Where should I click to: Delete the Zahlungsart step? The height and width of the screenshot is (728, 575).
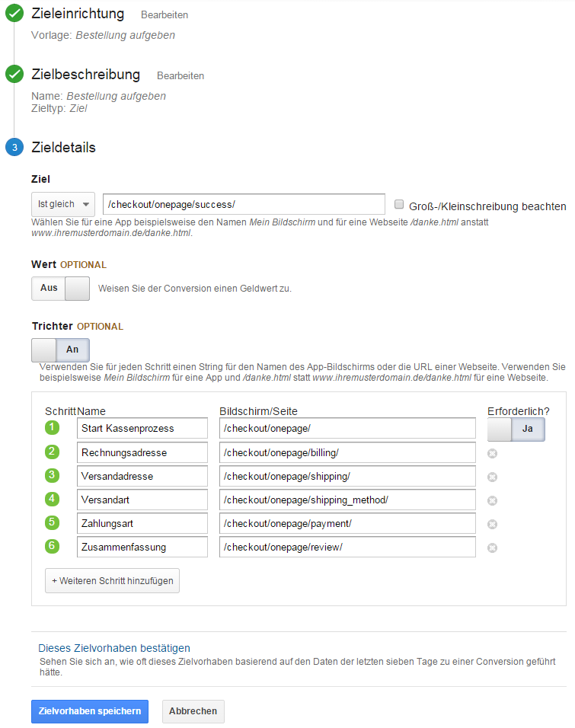click(x=493, y=524)
